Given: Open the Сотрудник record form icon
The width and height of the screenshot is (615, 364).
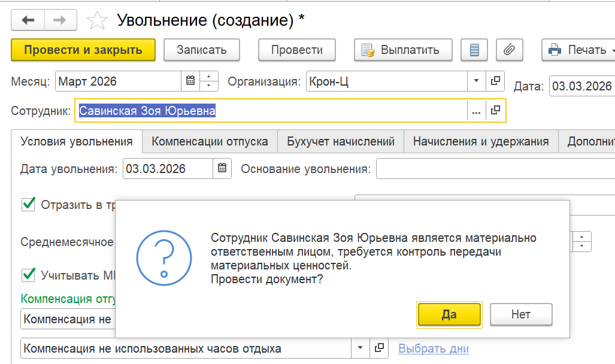Looking at the screenshot, I should click(x=495, y=110).
